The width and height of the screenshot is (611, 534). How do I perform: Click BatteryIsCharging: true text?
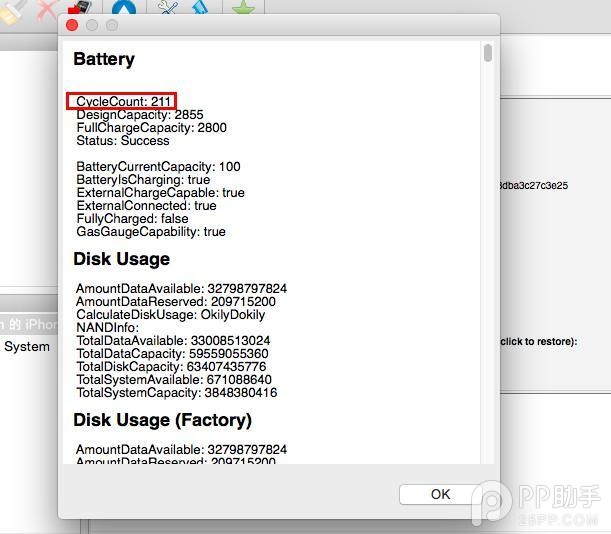(x=143, y=179)
